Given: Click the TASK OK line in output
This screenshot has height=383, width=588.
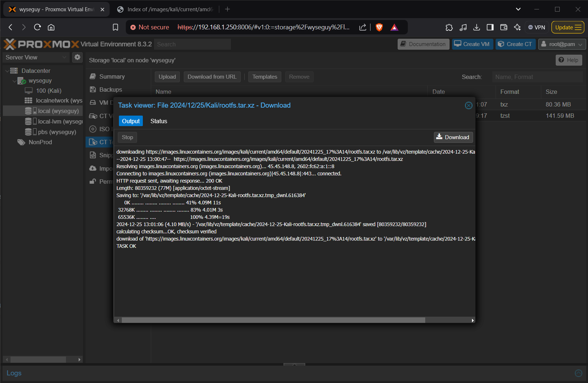Looking at the screenshot, I should (x=126, y=246).
